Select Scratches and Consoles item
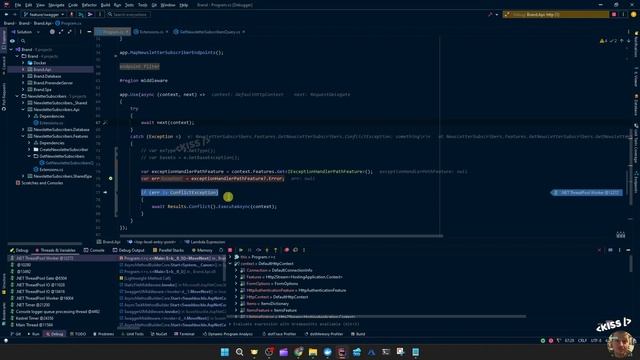The image size is (640, 360). (40, 183)
